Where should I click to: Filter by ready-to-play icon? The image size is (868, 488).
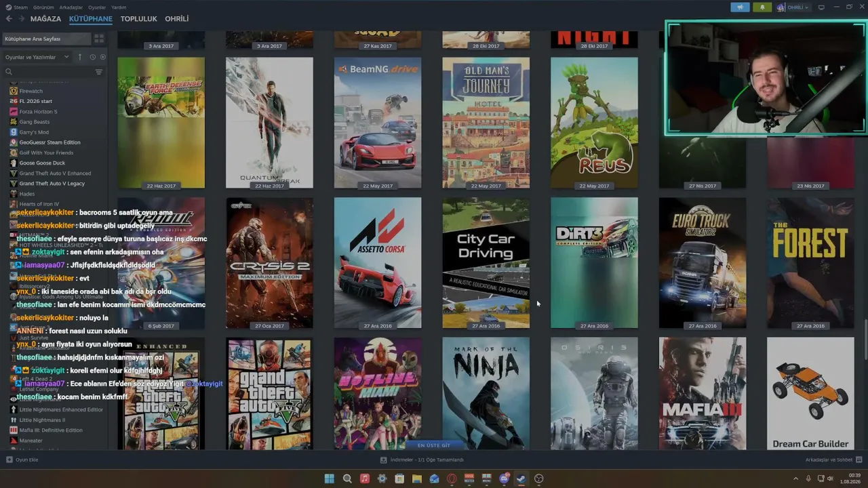(x=102, y=57)
